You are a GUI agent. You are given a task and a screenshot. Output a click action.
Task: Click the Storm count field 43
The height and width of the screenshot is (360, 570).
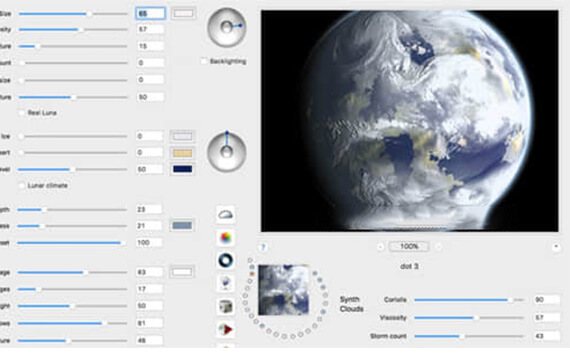click(546, 336)
